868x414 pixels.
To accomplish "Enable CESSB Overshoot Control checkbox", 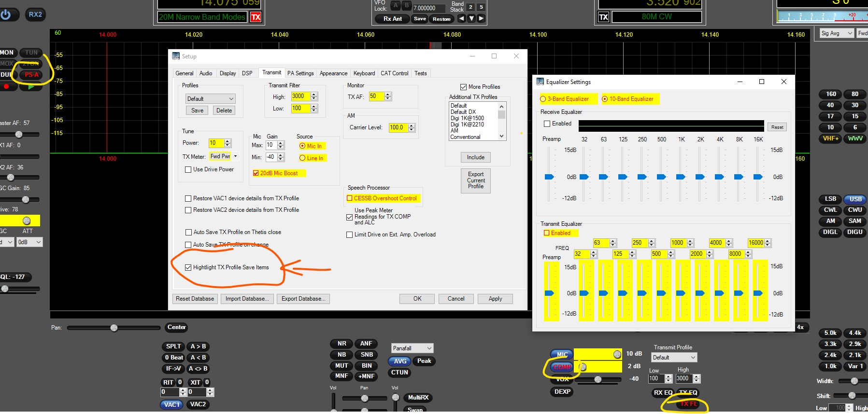I will (350, 198).
